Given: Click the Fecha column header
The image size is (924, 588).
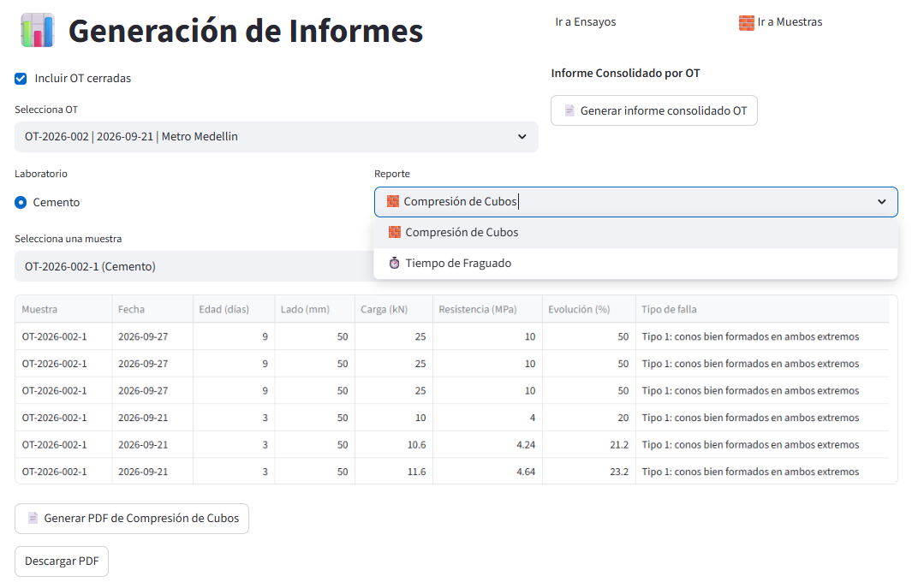Looking at the screenshot, I should [152, 309].
